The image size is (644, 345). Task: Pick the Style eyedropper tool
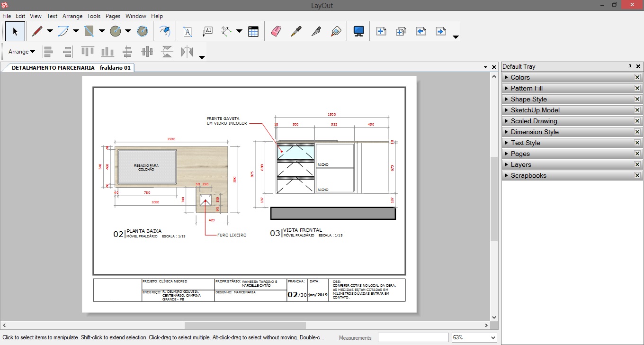[296, 31]
